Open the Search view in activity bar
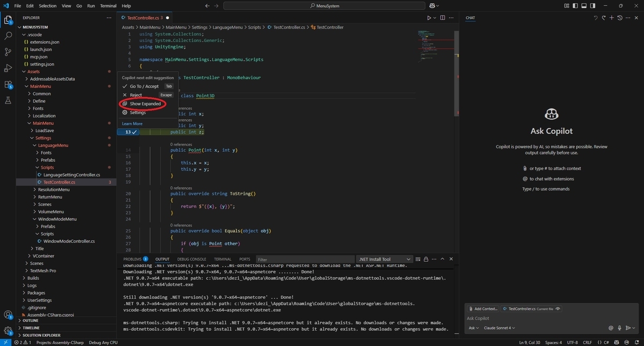644x346 pixels. pos(8,36)
